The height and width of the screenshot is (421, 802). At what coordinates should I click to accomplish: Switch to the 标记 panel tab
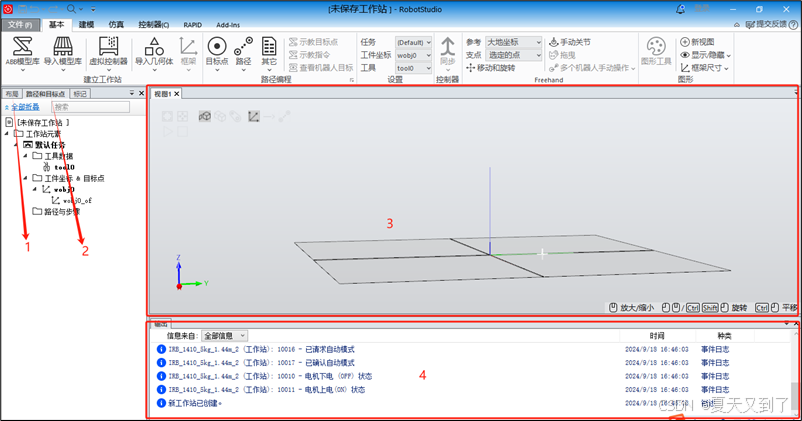[80, 94]
